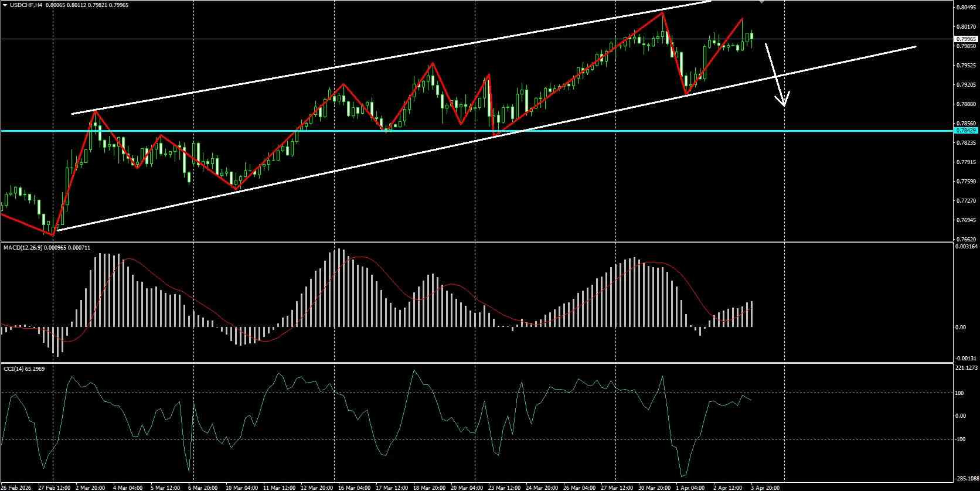The image size is (980, 491).
Task: Select the USDCHF,H4 chart title text
Action: coord(26,5)
